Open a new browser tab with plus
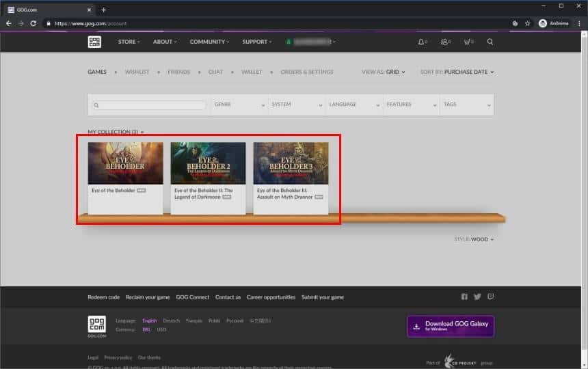Viewport: 588px width, 369px height. coord(103,10)
